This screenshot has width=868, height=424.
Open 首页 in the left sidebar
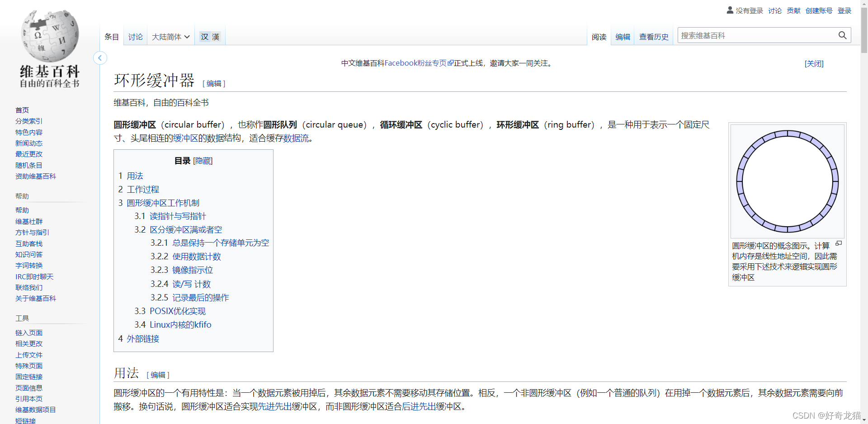22,110
